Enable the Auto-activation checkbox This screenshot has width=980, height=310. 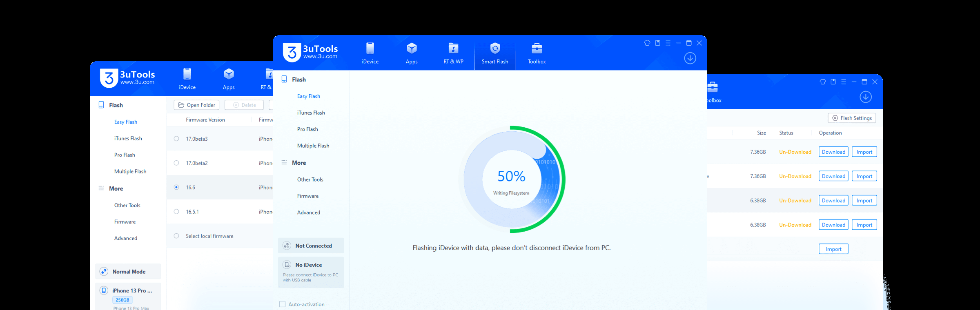tap(282, 304)
